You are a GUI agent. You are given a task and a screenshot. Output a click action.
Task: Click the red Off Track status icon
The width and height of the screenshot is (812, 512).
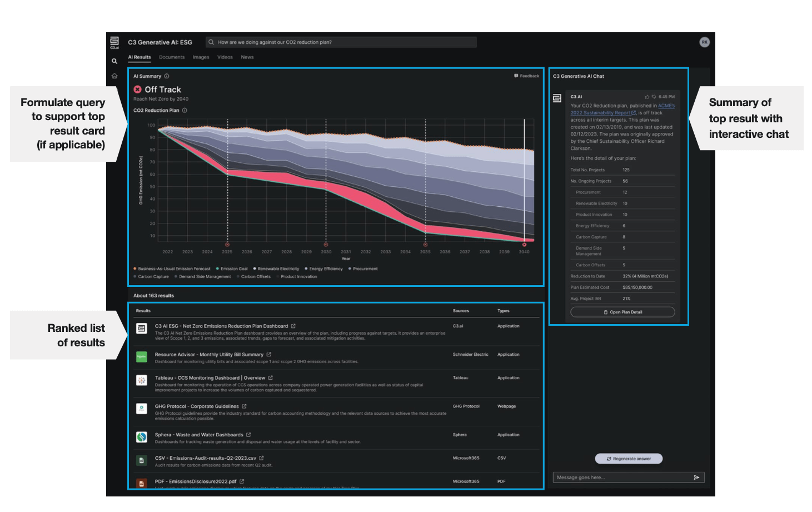[x=137, y=89]
